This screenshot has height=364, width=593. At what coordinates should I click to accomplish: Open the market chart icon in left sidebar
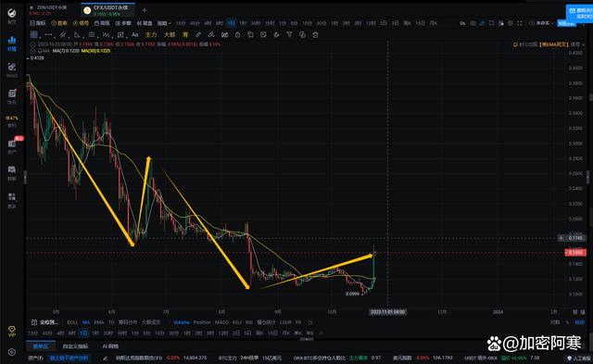[12, 44]
